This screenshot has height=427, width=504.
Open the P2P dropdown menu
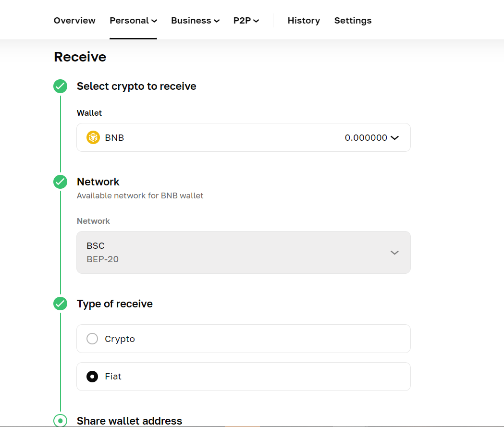click(x=246, y=20)
